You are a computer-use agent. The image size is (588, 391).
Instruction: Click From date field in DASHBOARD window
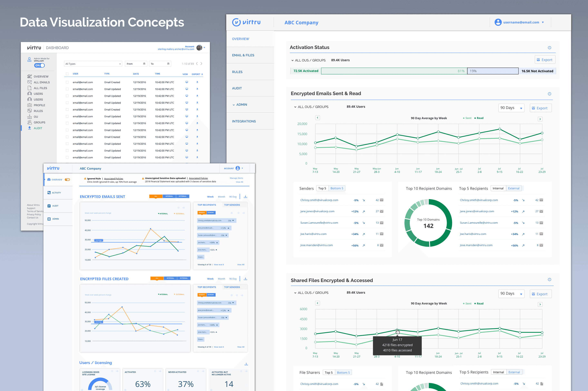(x=136, y=64)
